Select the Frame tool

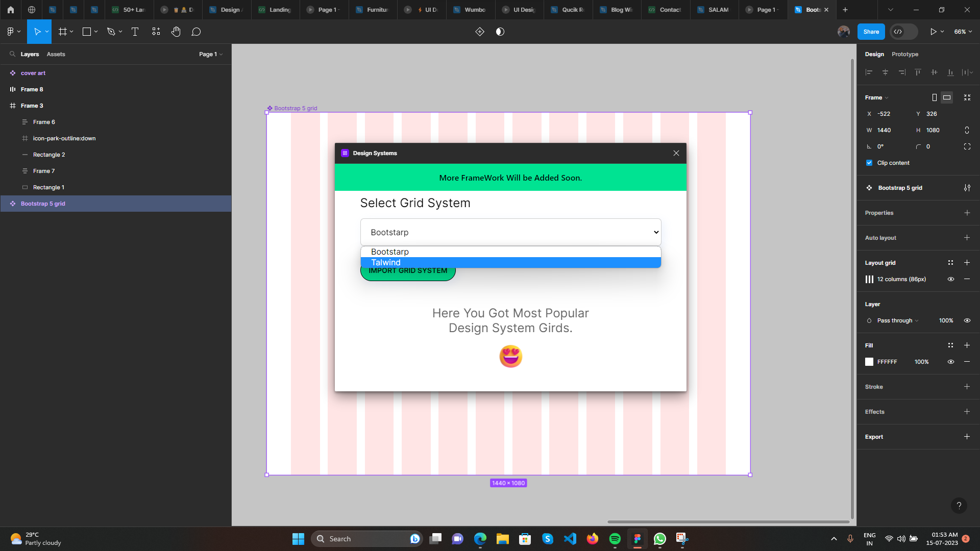pyautogui.click(x=63, y=32)
